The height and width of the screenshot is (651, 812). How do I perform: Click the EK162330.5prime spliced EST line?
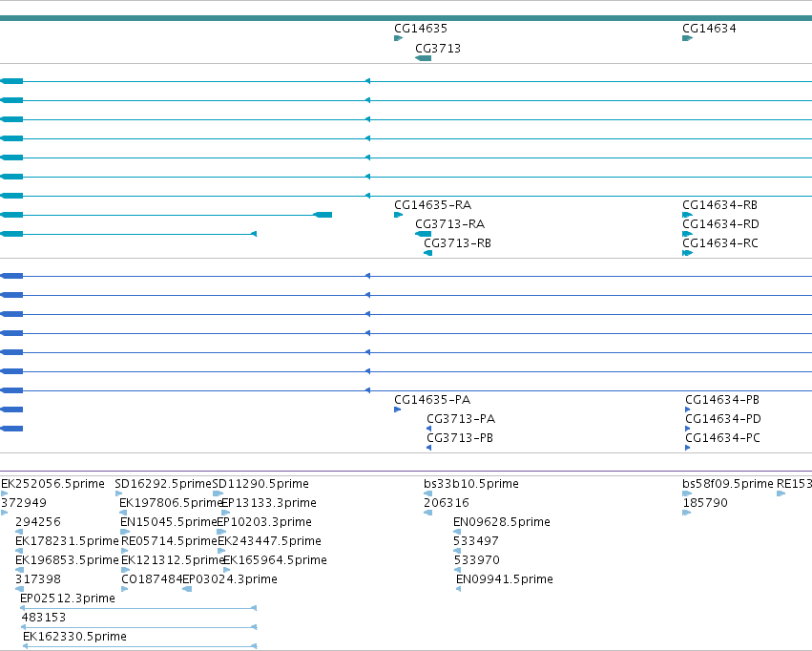click(x=140, y=647)
